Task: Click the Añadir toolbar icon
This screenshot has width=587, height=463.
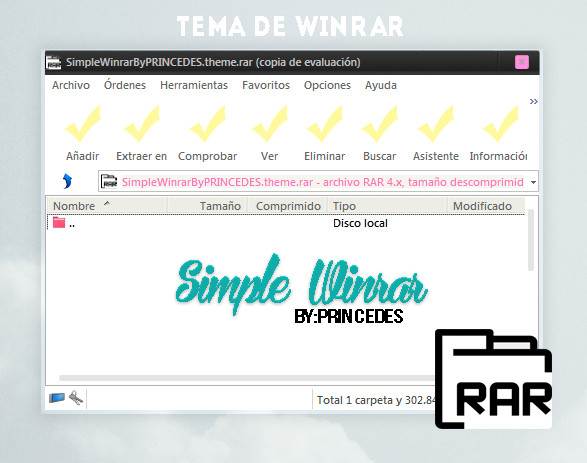Action: 83,124
